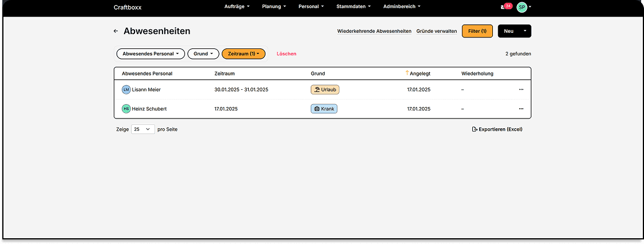Open the Stammdaten menu
This screenshot has width=644, height=244.
pyautogui.click(x=353, y=6)
